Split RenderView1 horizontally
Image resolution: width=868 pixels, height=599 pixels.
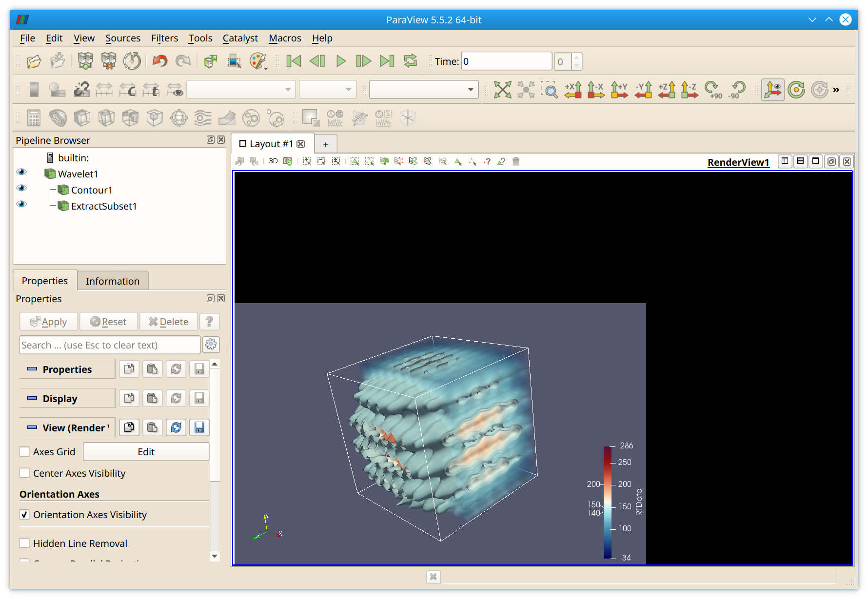785,161
